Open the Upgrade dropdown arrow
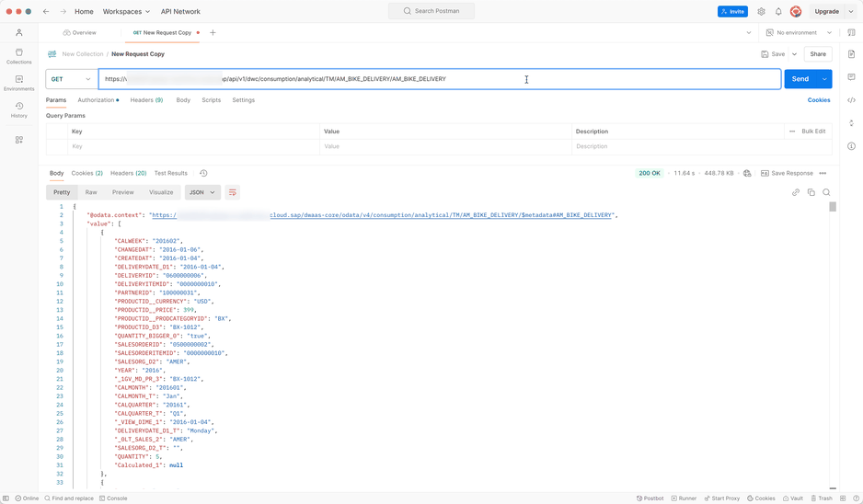 [x=851, y=12]
